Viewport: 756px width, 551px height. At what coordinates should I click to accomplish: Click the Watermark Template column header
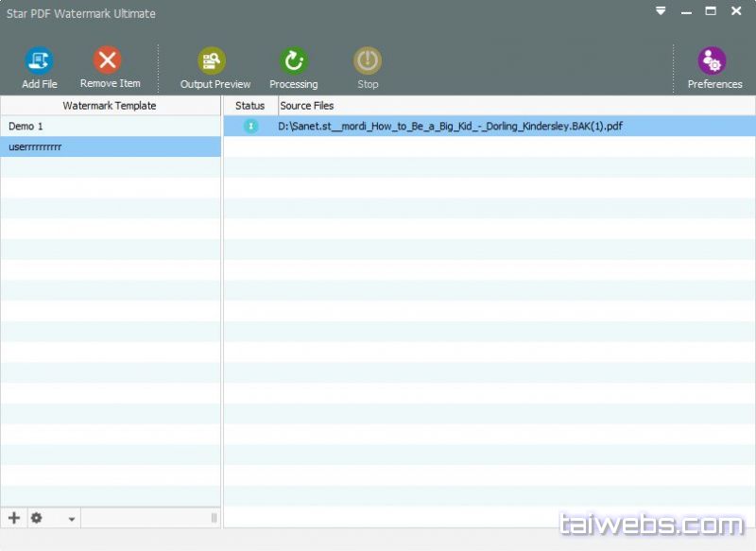[110, 106]
